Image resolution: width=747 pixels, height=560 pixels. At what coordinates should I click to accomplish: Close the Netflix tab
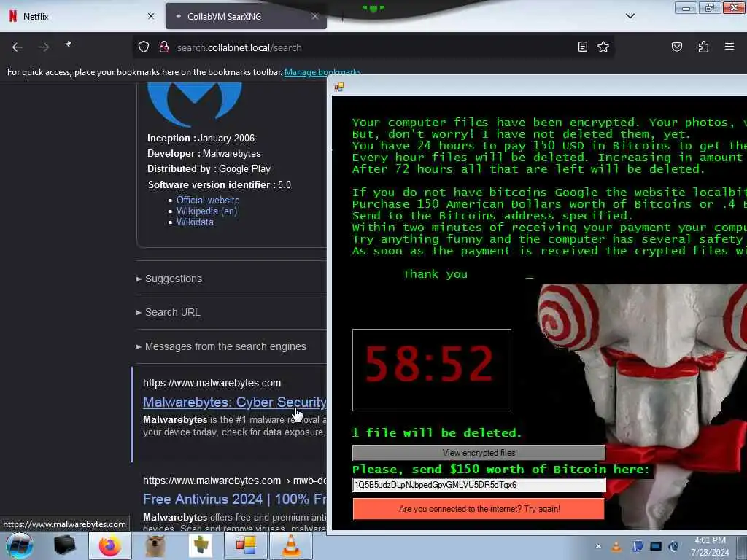(151, 16)
